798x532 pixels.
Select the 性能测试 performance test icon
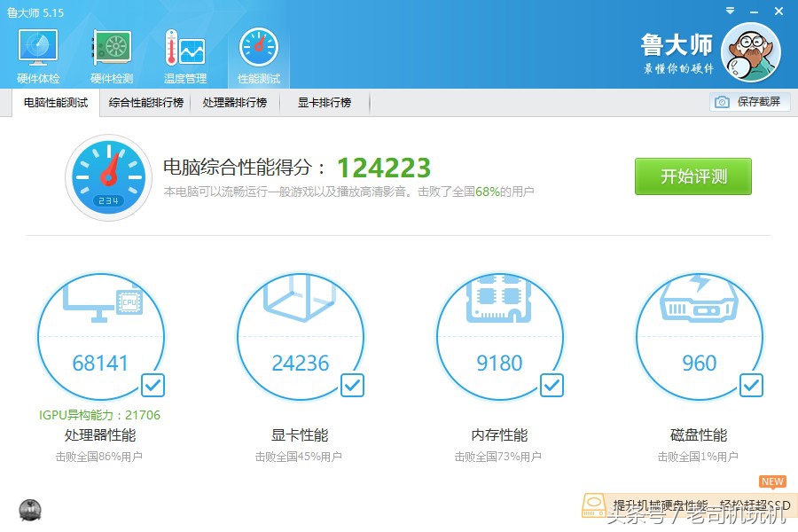coord(258,51)
